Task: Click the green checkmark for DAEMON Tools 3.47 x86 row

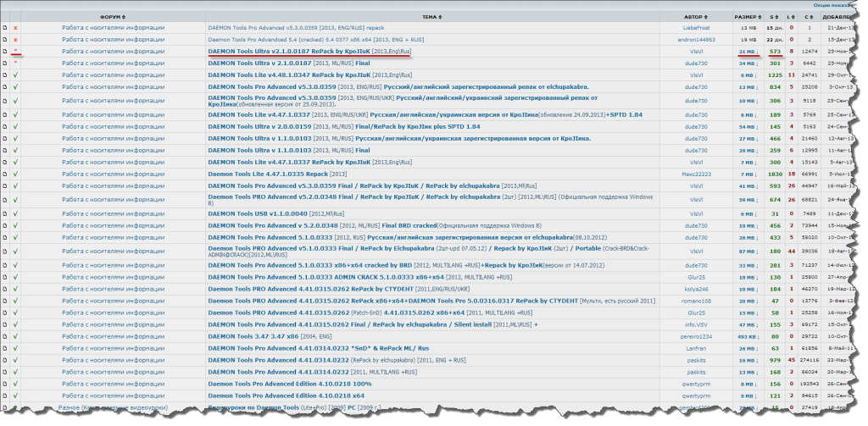Action: pos(15,336)
